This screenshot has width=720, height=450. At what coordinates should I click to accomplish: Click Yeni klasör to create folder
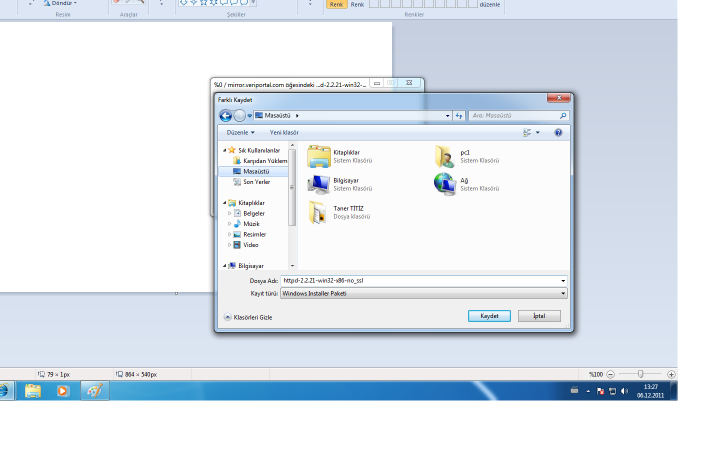pos(284,132)
